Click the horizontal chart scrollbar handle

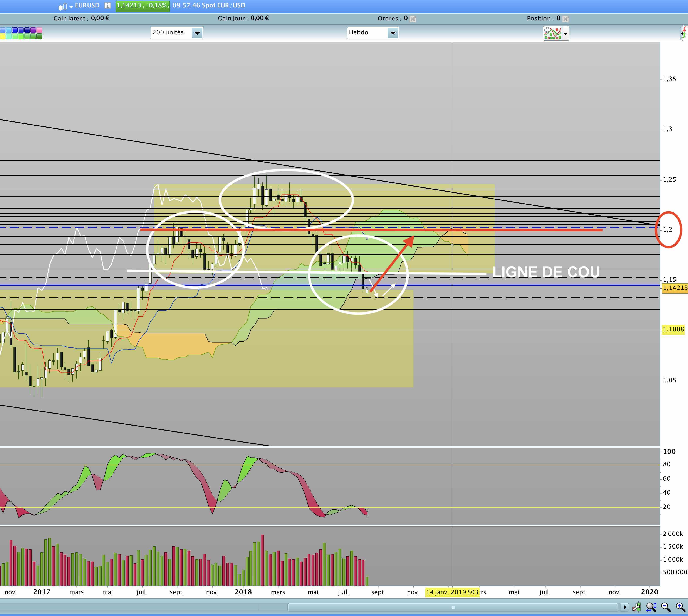click(453, 607)
